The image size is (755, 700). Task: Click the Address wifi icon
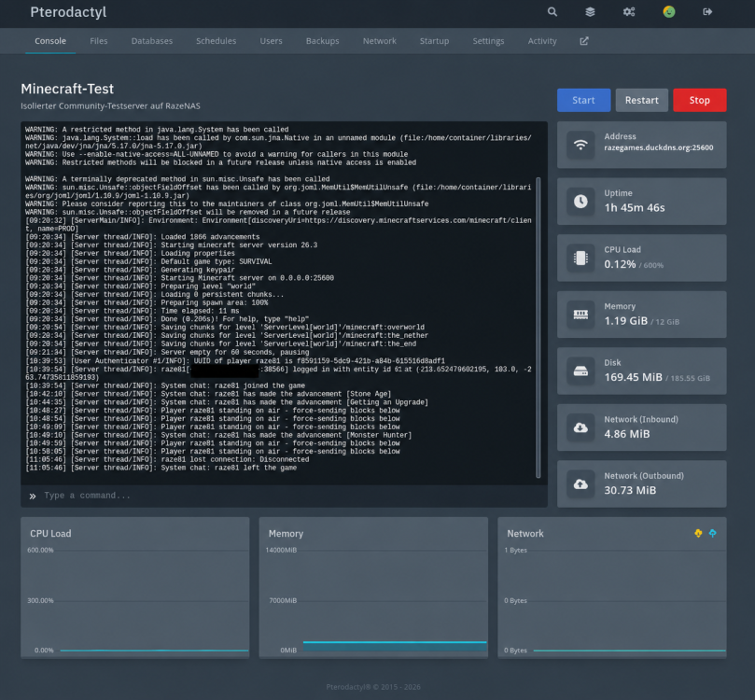click(580, 145)
